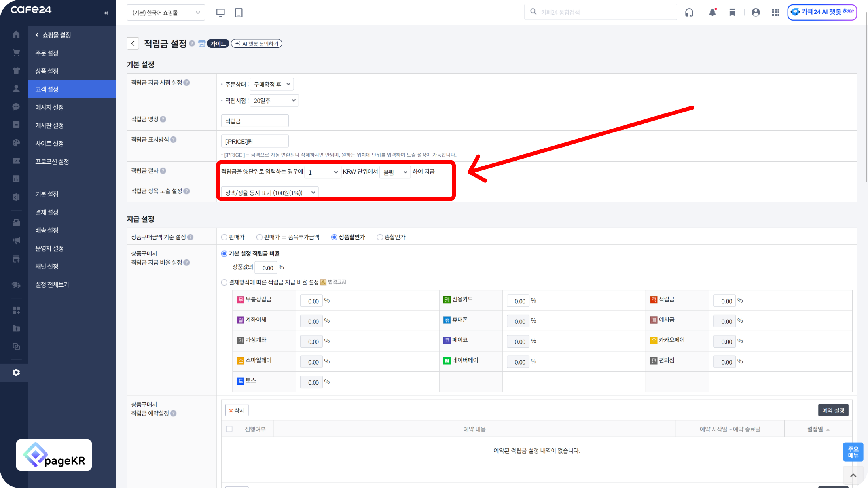Click the gear settings icon in sidebar
Viewport: 868px width, 488px height.
(16, 373)
